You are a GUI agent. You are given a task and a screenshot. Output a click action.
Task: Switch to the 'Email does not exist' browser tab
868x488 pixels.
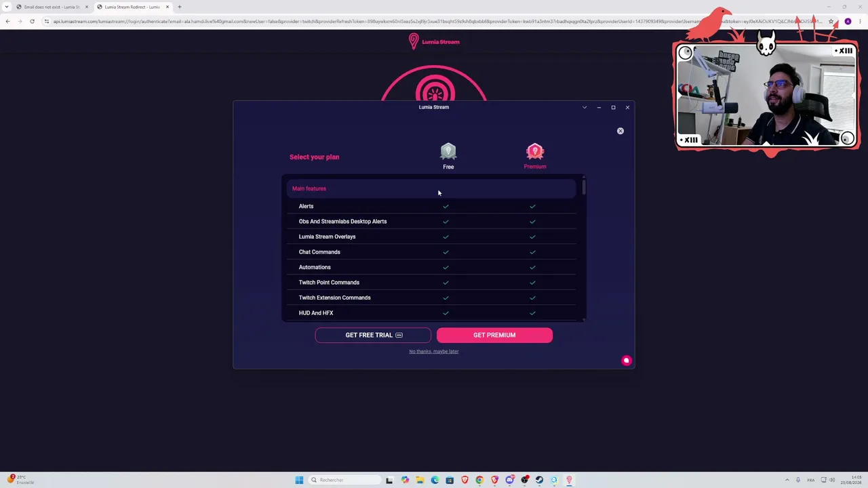pyautogui.click(x=52, y=7)
